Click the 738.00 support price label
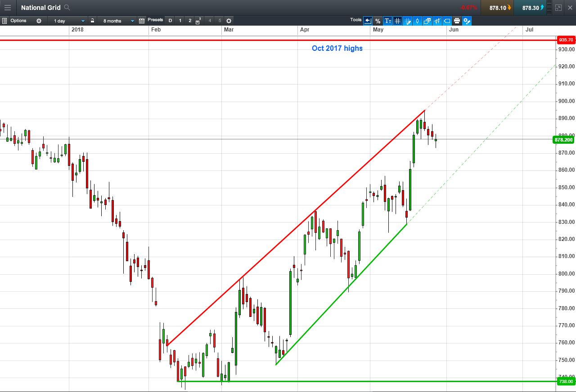Viewport: 576px width, 392px height. [x=566, y=382]
